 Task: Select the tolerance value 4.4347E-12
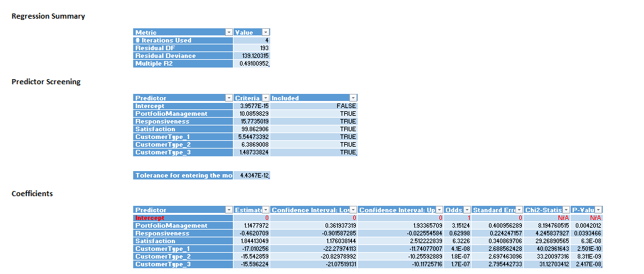[252, 176]
